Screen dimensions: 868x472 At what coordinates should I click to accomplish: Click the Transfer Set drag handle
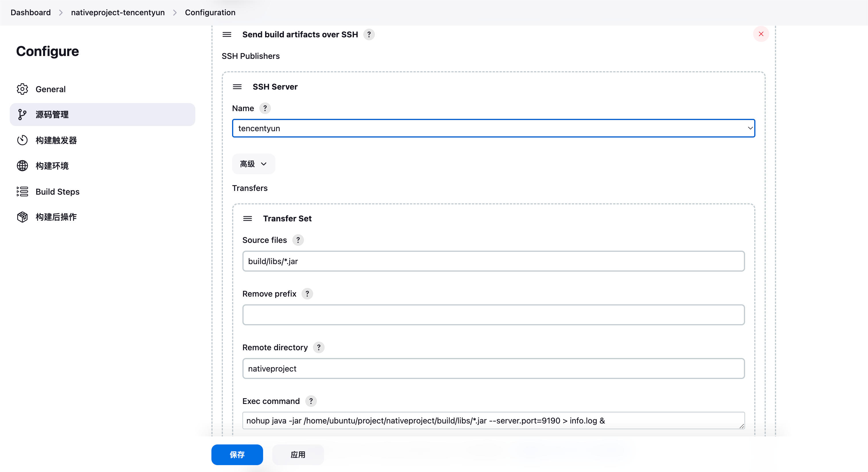[248, 218]
